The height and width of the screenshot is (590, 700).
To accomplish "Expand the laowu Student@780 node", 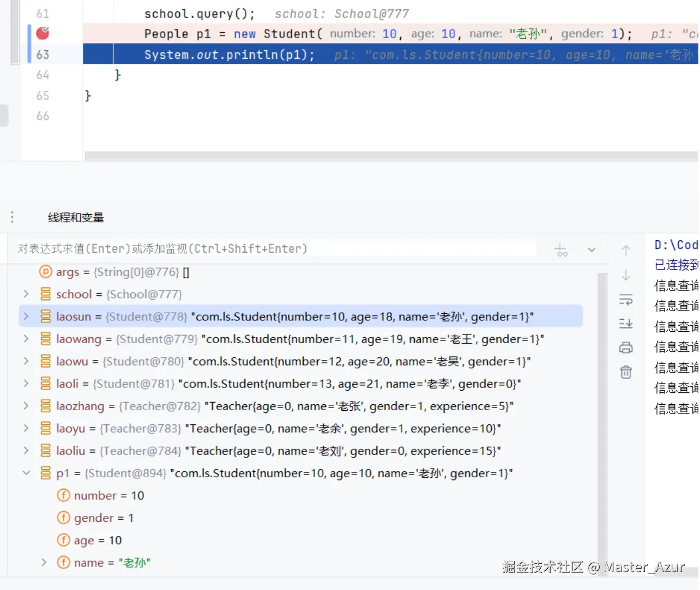I will [x=26, y=361].
